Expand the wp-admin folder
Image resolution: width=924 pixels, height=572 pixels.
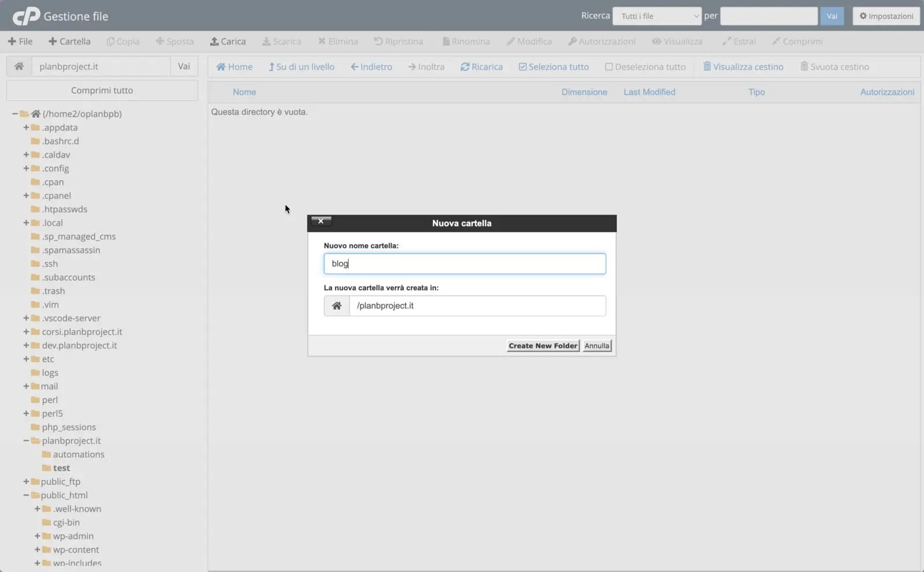coord(38,536)
